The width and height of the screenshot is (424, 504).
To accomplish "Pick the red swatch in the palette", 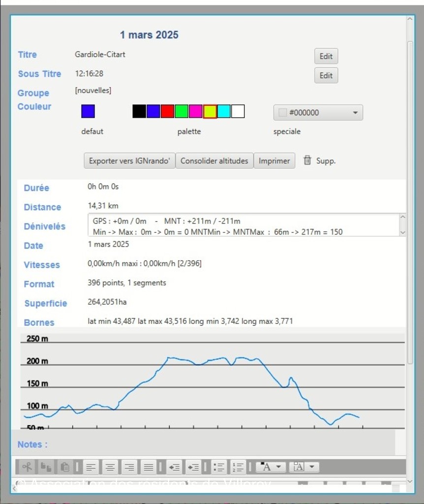I will click(x=167, y=111).
